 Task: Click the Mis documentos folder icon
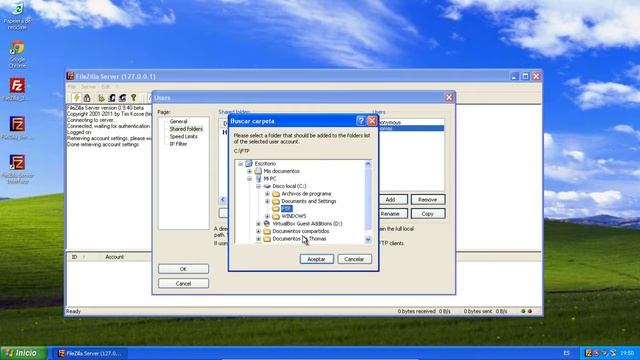[258, 171]
